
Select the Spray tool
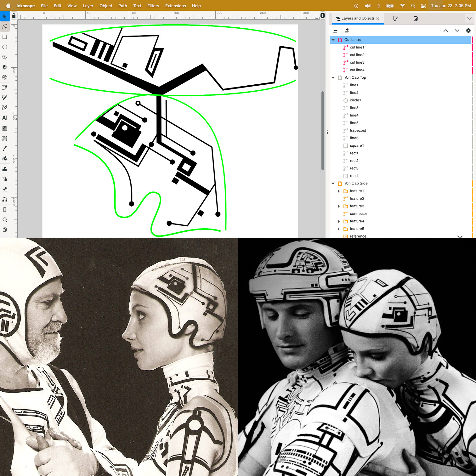point(5,179)
